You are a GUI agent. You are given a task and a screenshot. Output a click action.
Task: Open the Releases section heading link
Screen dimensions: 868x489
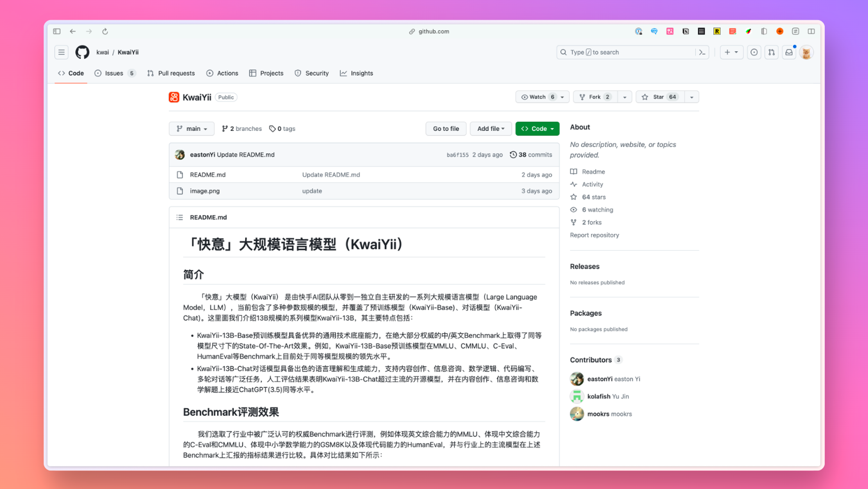(584, 266)
